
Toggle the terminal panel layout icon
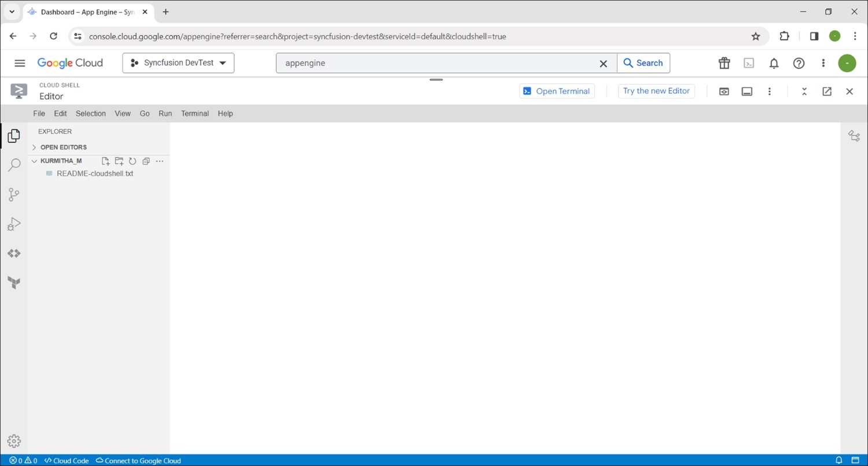[x=747, y=91]
